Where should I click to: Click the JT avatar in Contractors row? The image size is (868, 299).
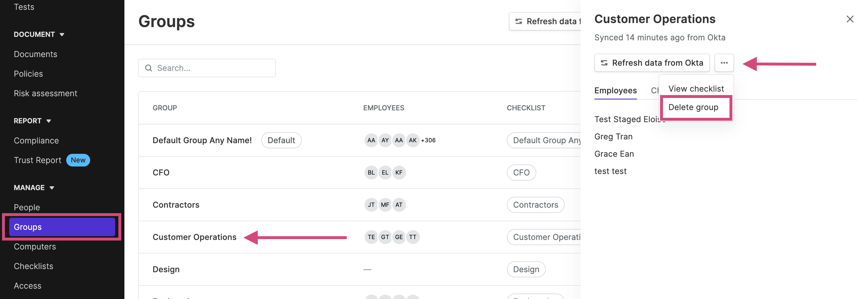(371, 205)
